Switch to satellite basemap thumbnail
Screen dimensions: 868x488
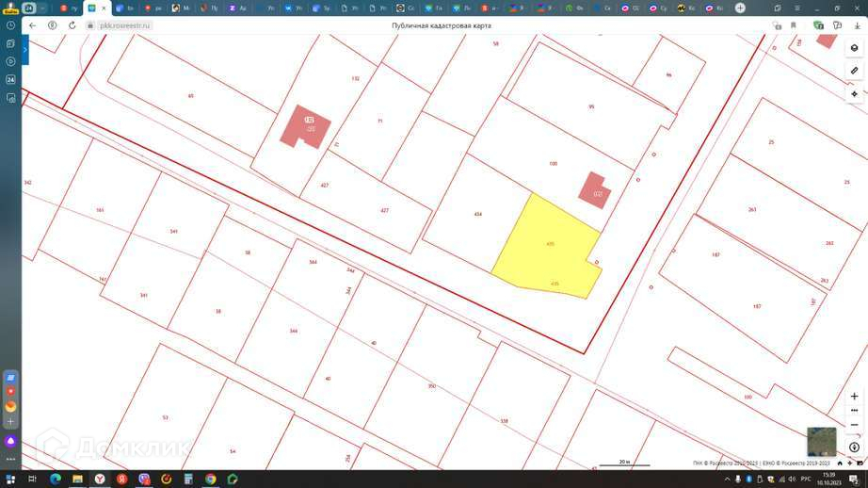point(822,442)
